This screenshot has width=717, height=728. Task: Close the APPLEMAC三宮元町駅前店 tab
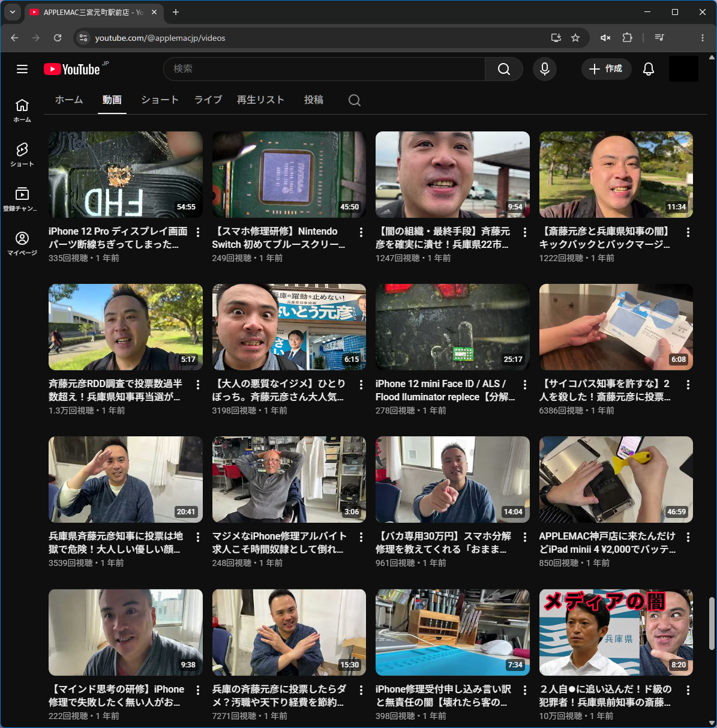154,12
